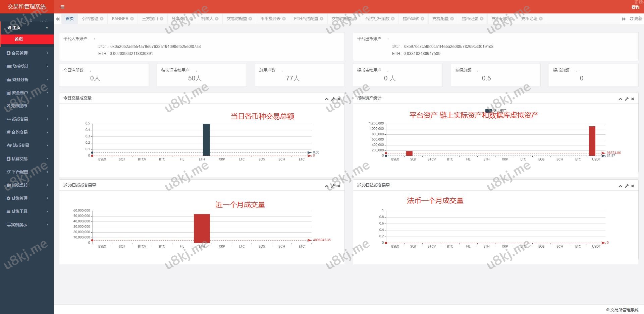
Task: Close the 近30日法币交易量 panel
Action: tap(633, 186)
